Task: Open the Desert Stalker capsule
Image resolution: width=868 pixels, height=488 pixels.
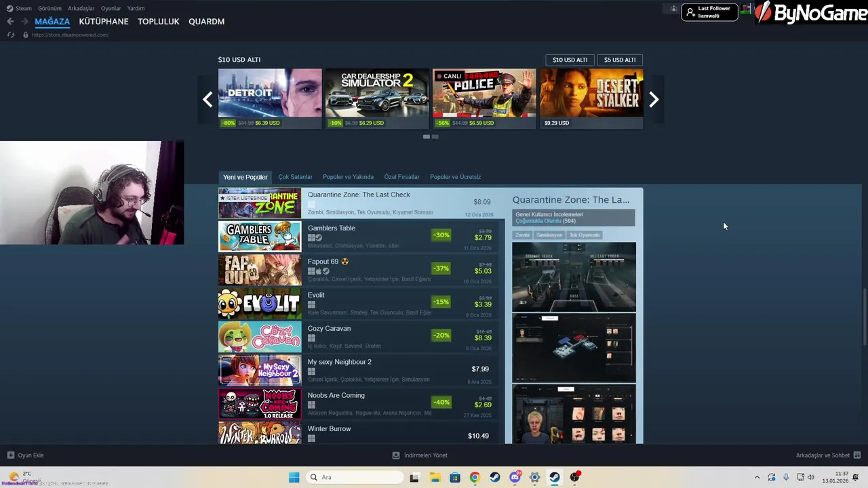Action: click(591, 99)
